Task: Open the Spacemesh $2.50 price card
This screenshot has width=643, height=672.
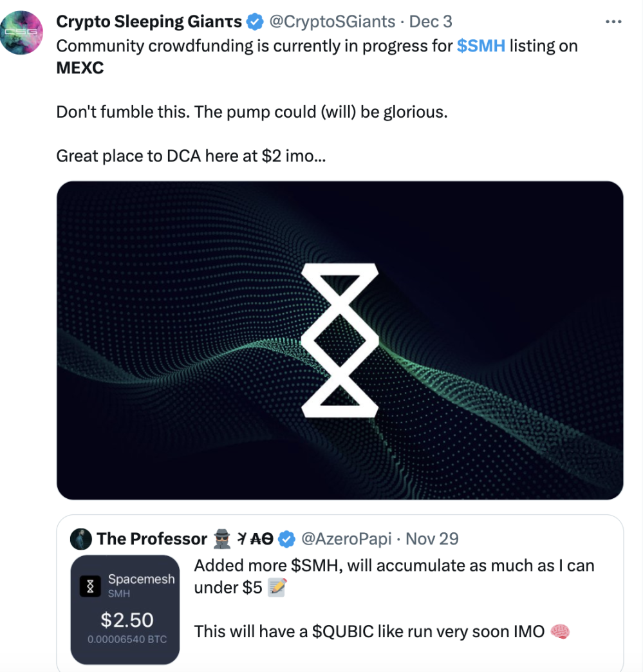Action: click(124, 609)
